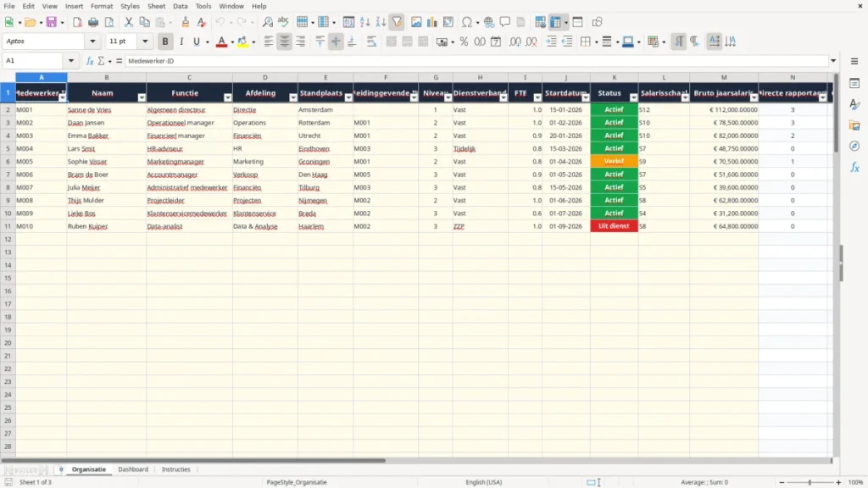Open the Naam column filter dropdown
Image resolution: width=868 pixels, height=488 pixels.
tap(142, 97)
